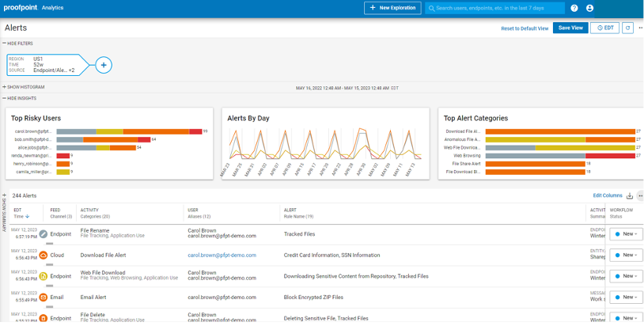Click the search users and endpoints field
Screen dimensions: 644x326
(x=494, y=8)
